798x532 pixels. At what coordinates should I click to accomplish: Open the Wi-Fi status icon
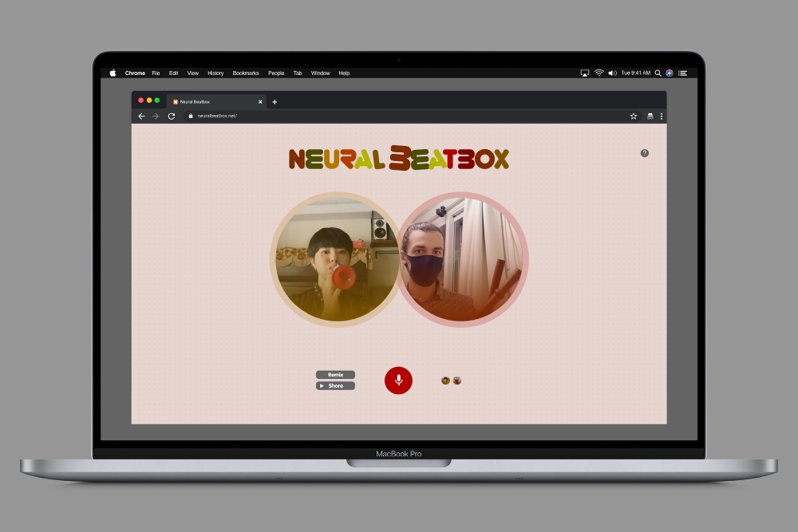pos(598,73)
